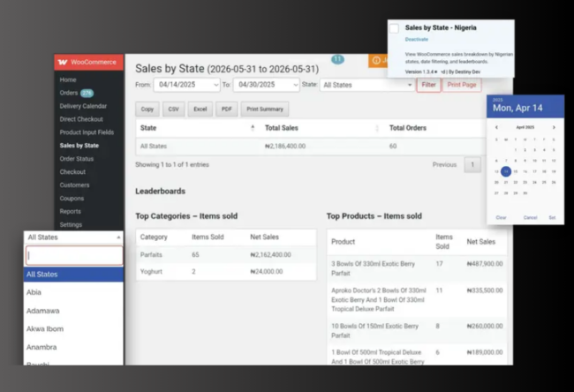
Task: Open Home in WooCommerce menu
Action: 68,79
